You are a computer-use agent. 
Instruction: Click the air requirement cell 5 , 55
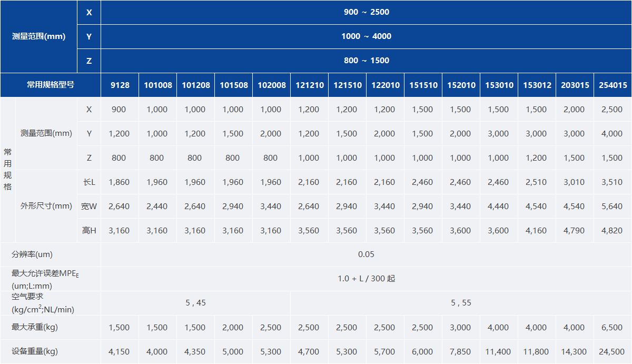coord(461,303)
